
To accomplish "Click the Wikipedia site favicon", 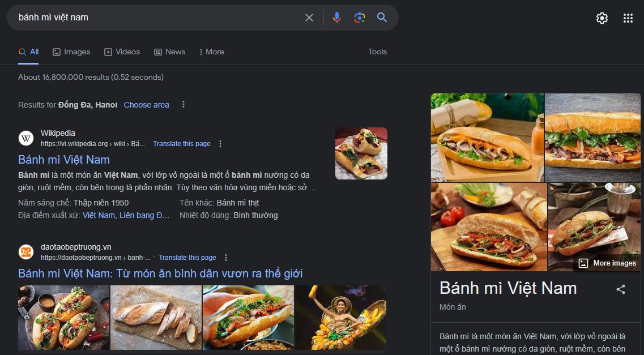I will [x=26, y=138].
